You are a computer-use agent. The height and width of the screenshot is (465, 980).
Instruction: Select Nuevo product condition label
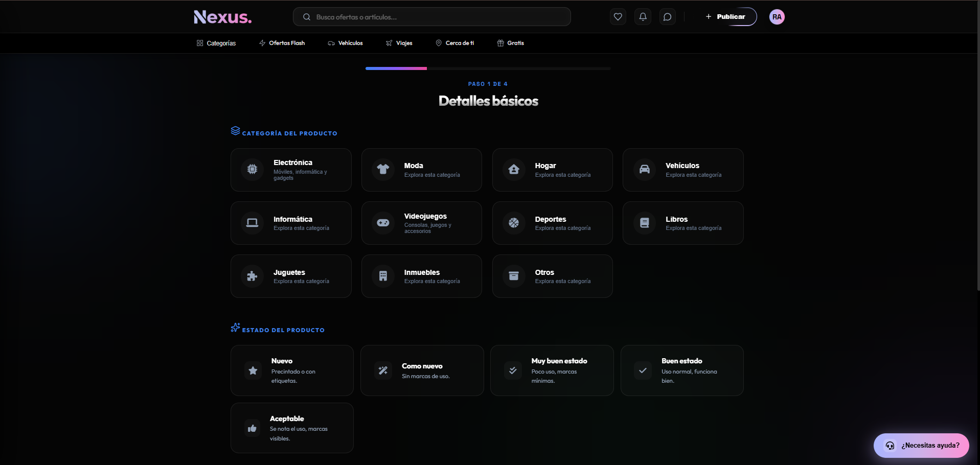(282, 361)
